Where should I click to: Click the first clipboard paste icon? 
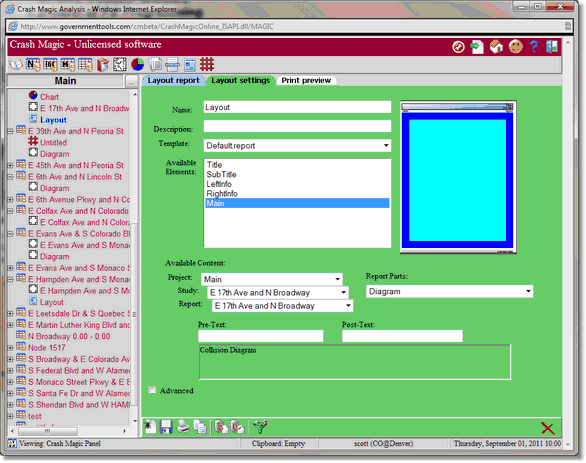click(x=221, y=427)
